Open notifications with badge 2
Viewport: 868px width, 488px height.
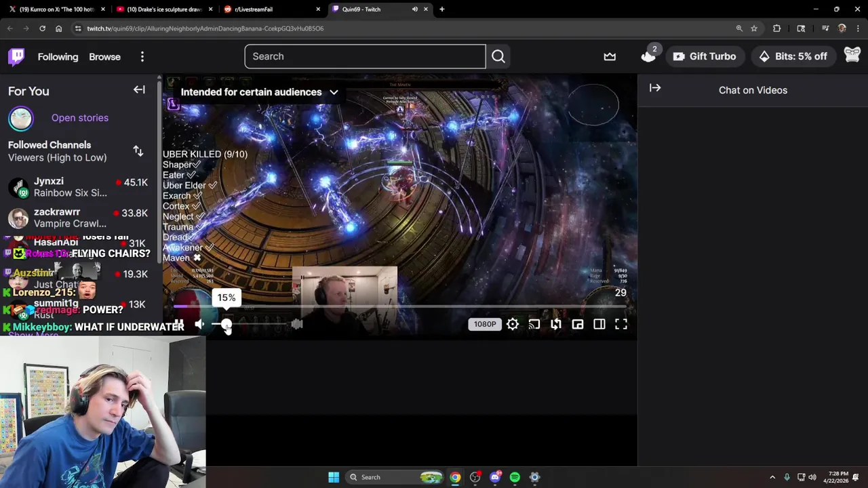[x=649, y=56]
